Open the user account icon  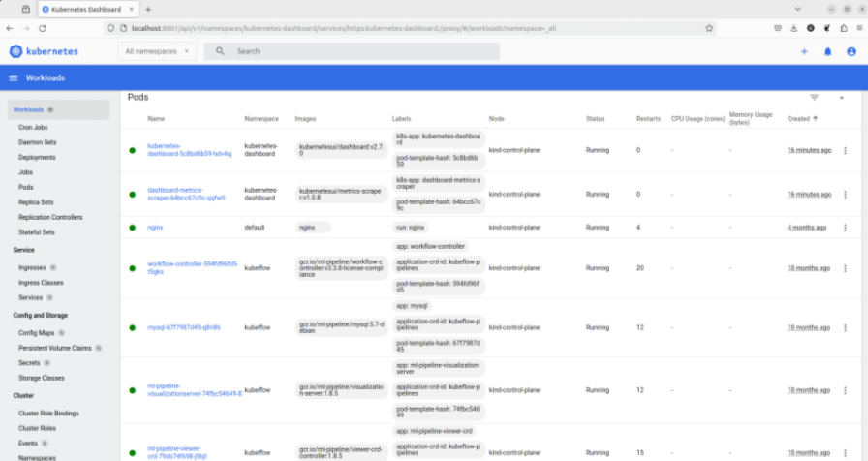[852, 51]
